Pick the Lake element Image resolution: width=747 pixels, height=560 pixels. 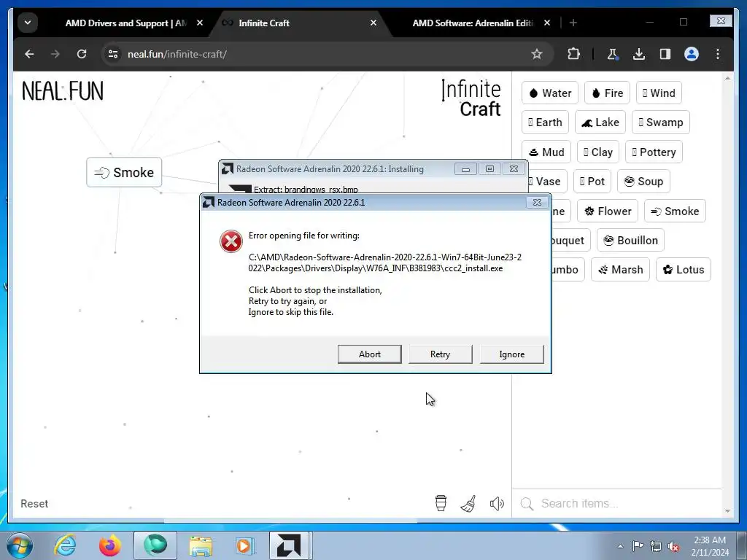coord(600,122)
